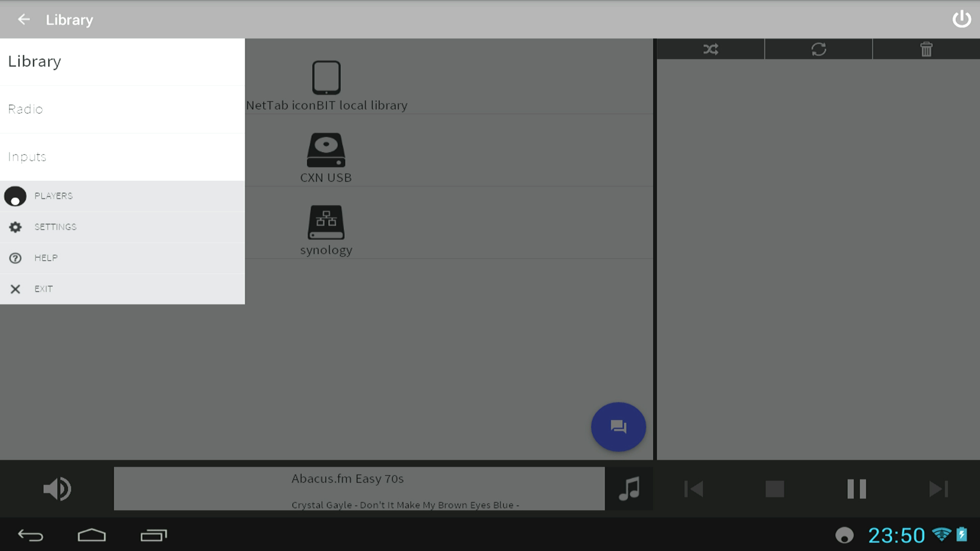
Task: Open CXN USB drive source
Action: click(x=326, y=157)
